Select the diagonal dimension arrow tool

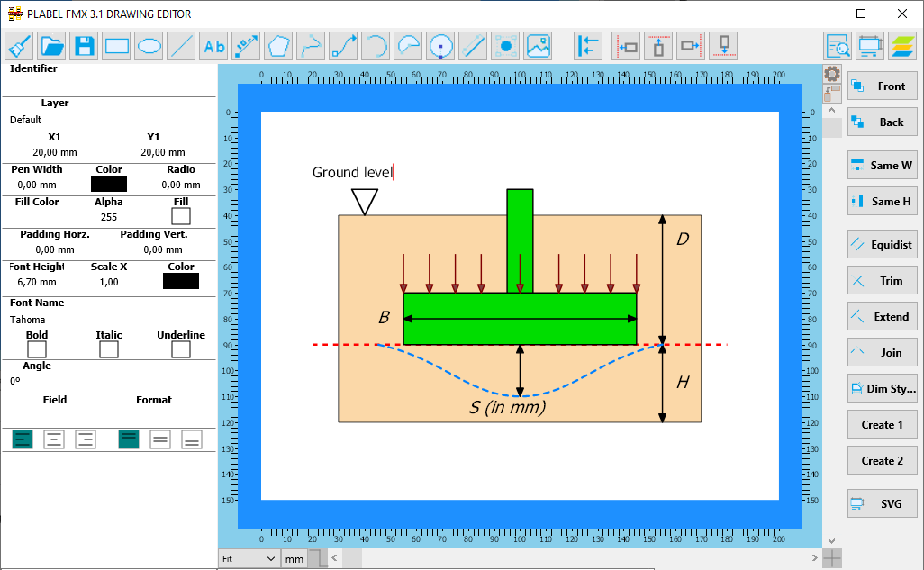coord(246,45)
